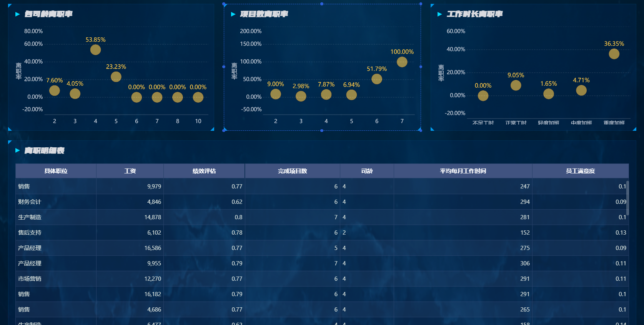Select the 完成项目数 table header

[293, 171]
